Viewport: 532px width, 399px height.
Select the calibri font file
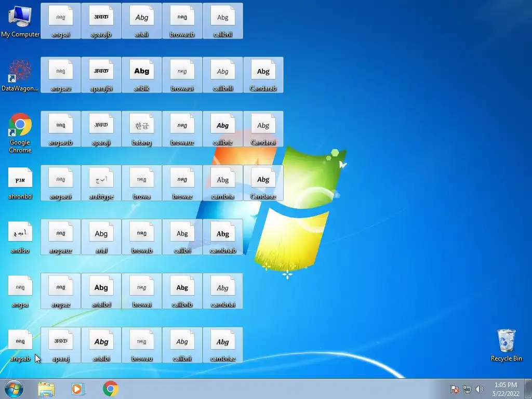click(x=182, y=237)
